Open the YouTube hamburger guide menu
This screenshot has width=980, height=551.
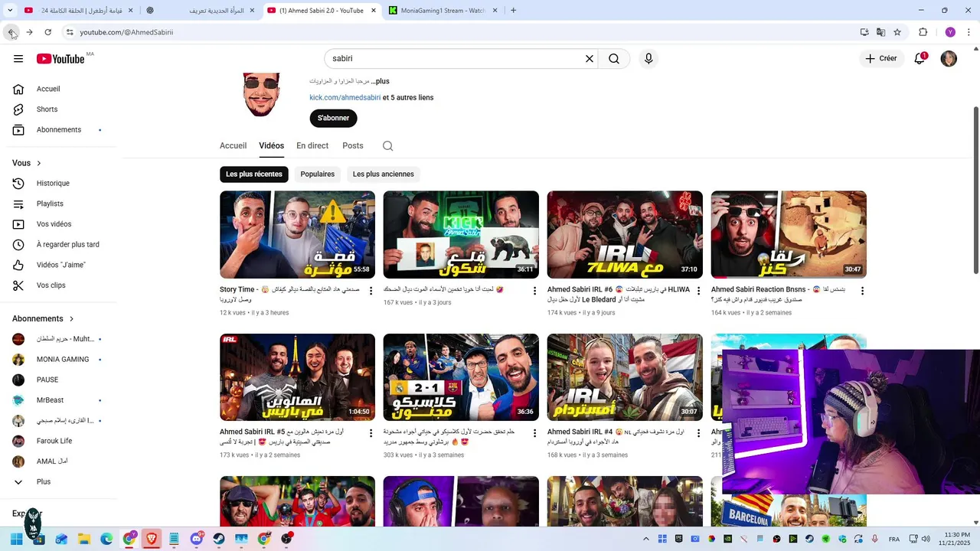[x=18, y=59]
